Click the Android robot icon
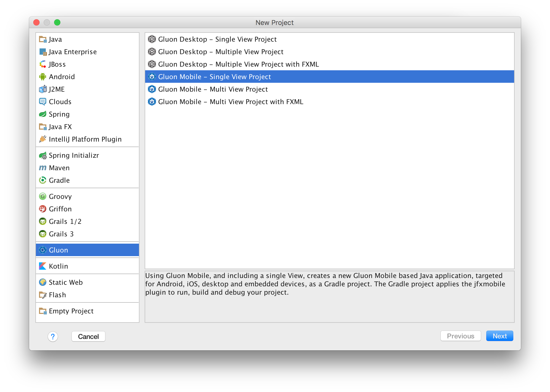Image resolution: width=550 pixels, height=392 pixels. pos(43,77)
